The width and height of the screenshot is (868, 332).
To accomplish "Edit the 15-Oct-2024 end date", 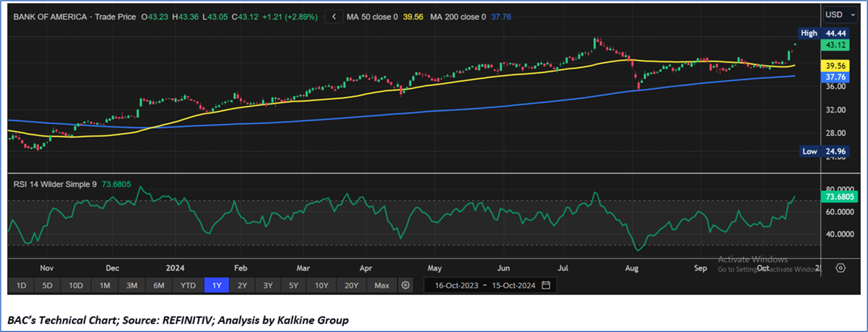I will tap(514, 285).
